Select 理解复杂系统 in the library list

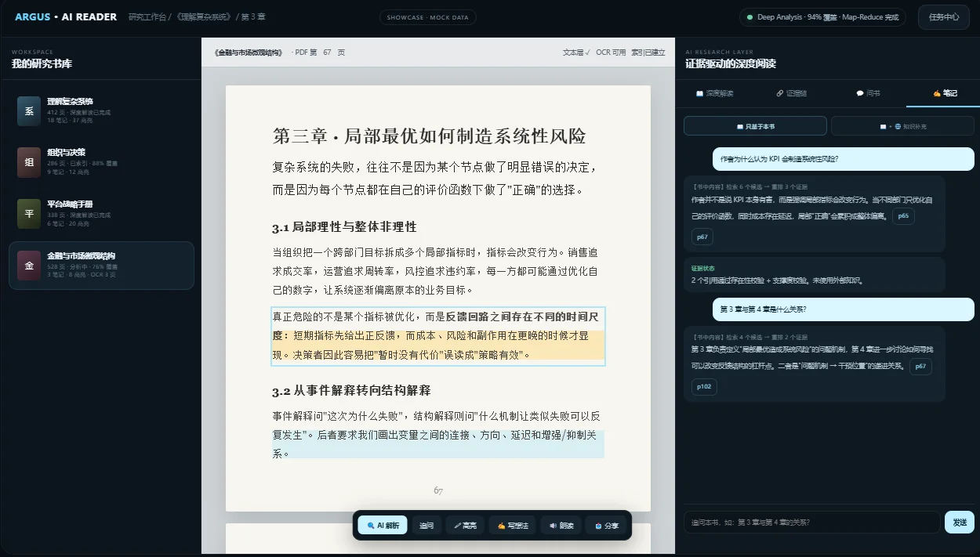(101, 110)
